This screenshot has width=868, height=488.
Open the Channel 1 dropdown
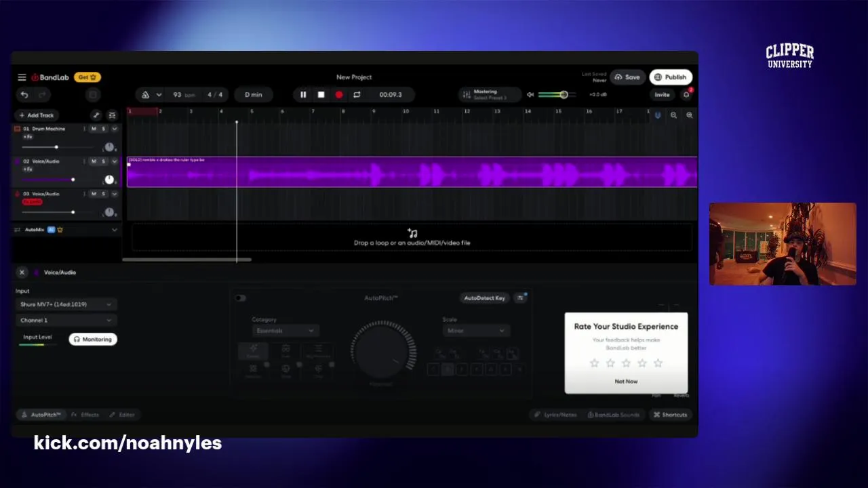(x=66, y=320)
